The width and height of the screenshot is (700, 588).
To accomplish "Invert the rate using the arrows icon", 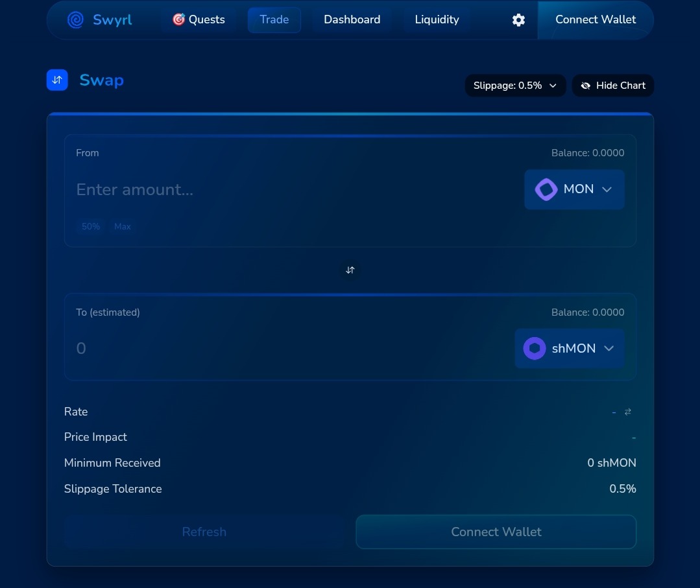I will (x=628, y=412).
